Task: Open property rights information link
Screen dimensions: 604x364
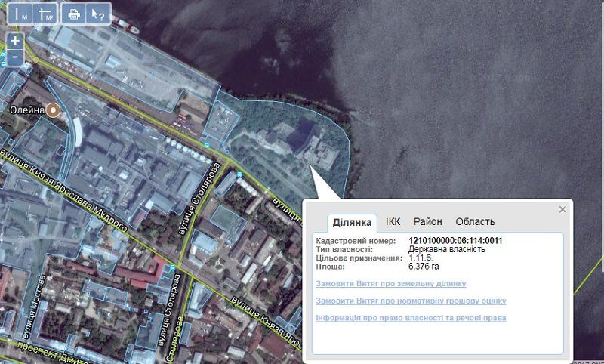Action: pos(411,318)
